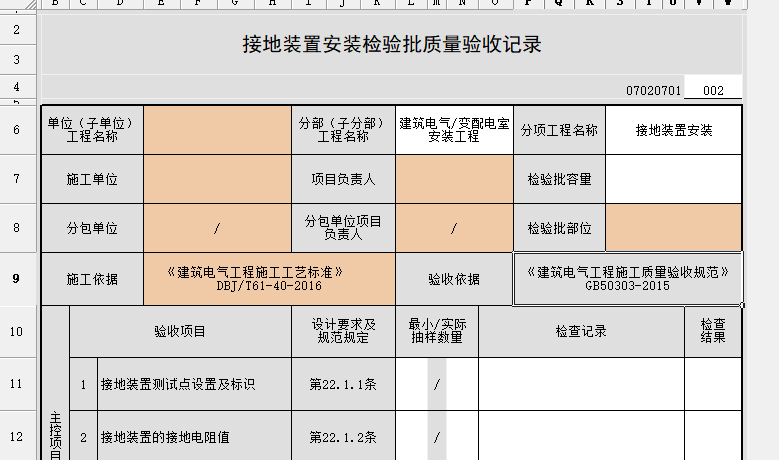Viewport: 779px width, 460px height.
Task: Click the cell 接地装置的接地电阻值
Action: 194,437
